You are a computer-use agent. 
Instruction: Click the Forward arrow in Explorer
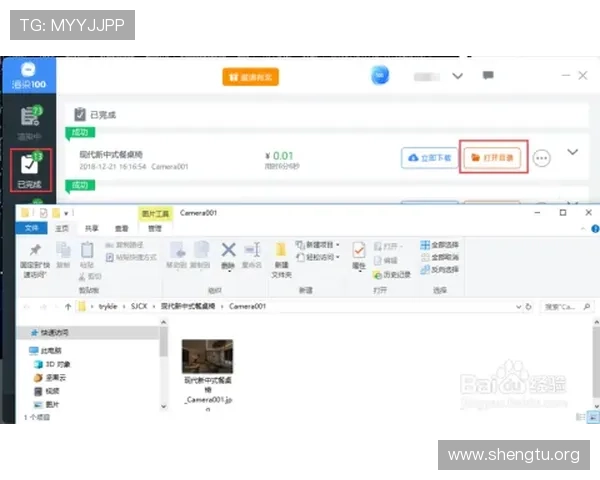pyautogui.click(x=44, y=306)
